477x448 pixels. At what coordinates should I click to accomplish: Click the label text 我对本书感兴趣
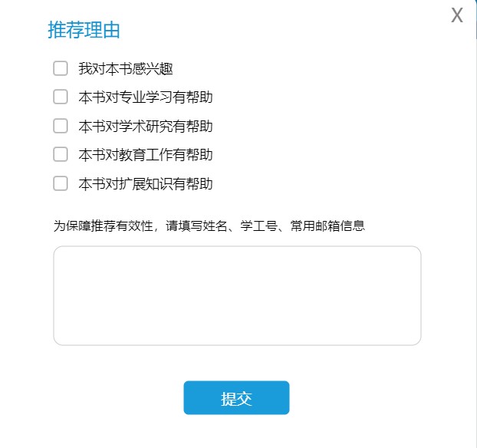(126, 68)
